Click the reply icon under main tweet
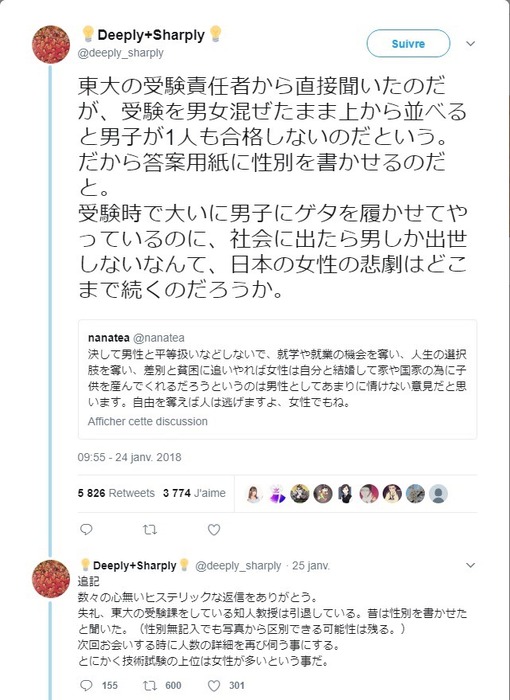The image size is (510, 700). point(86,529)
